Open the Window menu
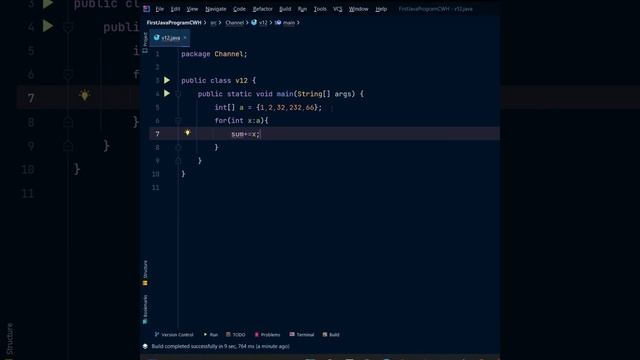 [358, 9]
